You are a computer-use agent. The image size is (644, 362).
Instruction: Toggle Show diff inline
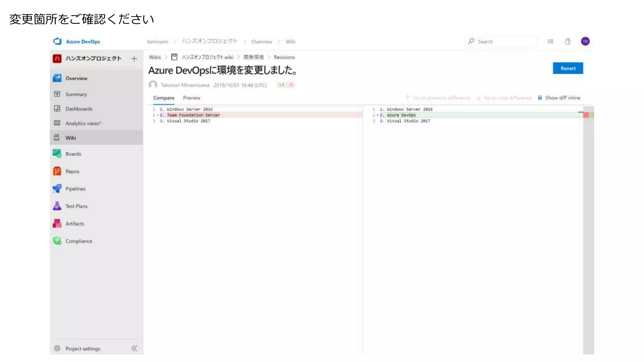point(559,98)
